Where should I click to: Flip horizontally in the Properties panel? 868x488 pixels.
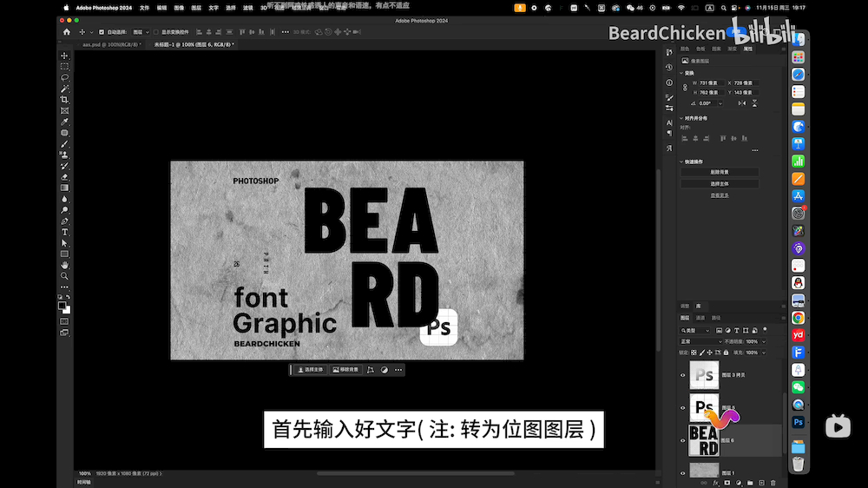[x=742, y=103]
